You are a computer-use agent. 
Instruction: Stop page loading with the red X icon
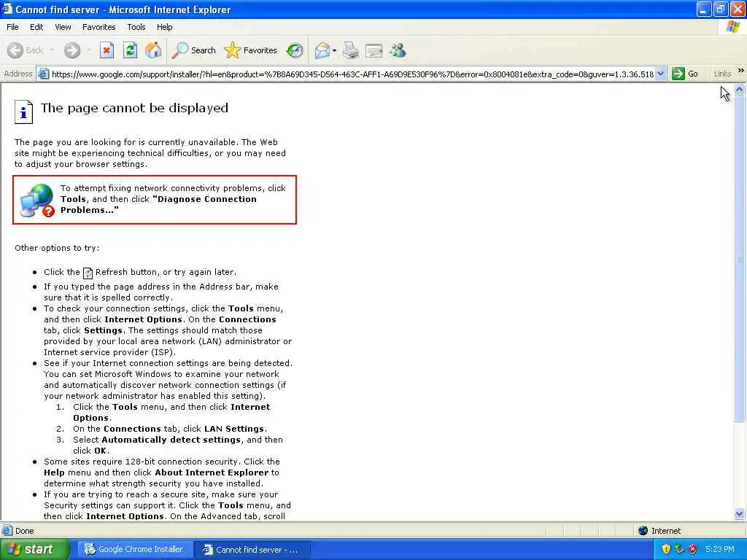tap(107, 50)
